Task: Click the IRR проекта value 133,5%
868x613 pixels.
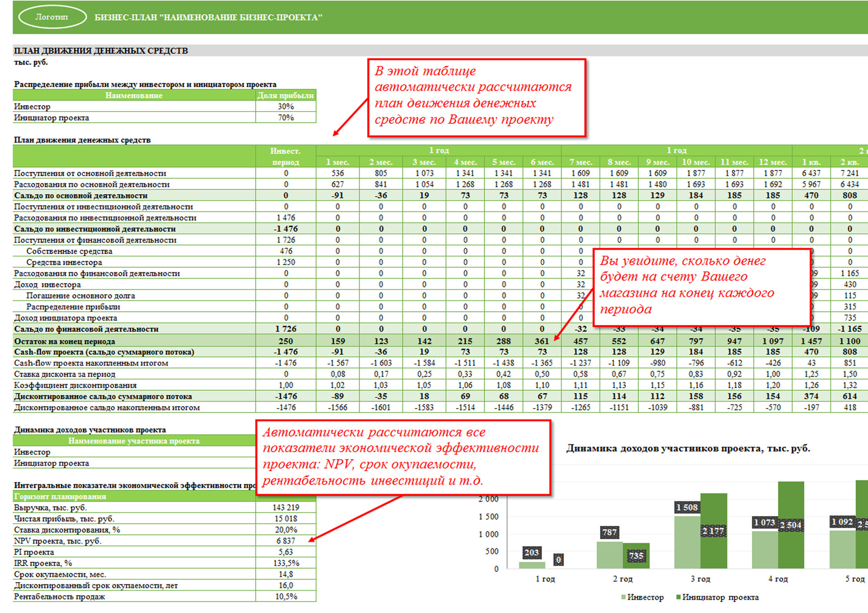Action: coord(286,563)
